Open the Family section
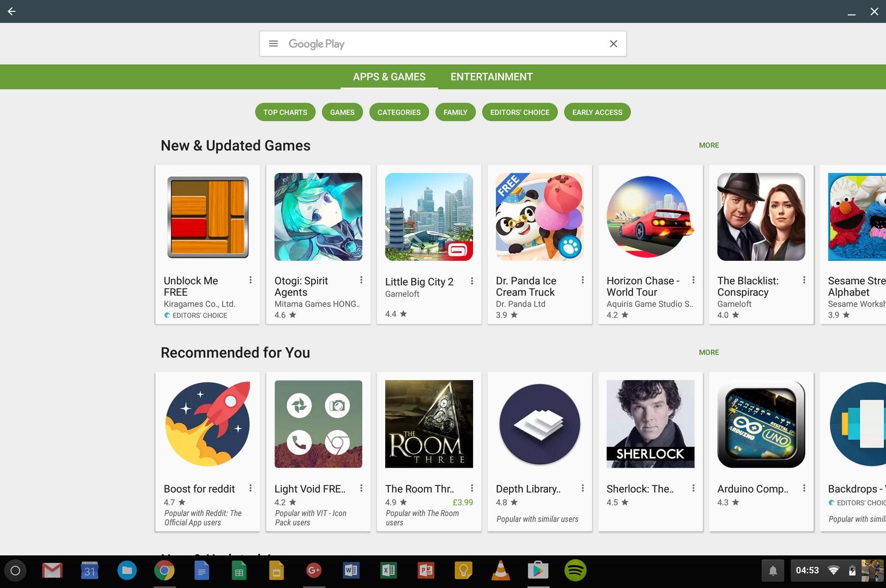This screenshot has height=588, width=886. [x=456, y=112]
